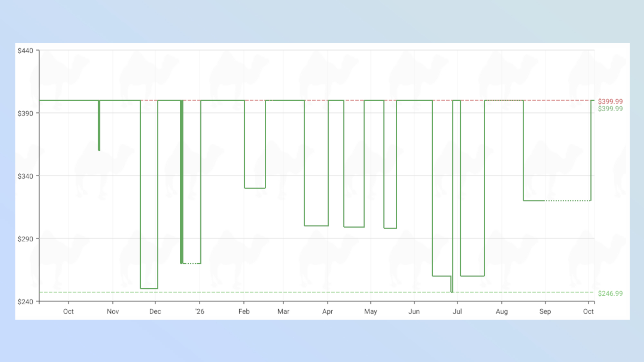Click the leftmost Oct month label
The width and height of the screenshot is (644, 362).
(x=68, y=311)
